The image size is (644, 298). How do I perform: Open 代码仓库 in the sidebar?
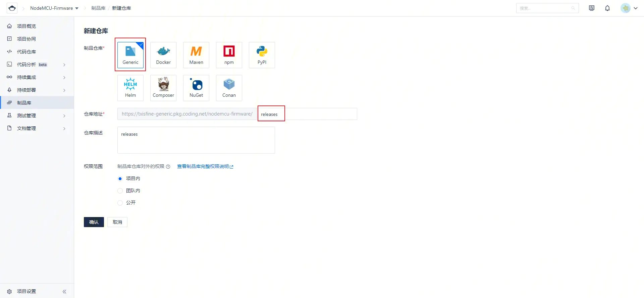26,52
